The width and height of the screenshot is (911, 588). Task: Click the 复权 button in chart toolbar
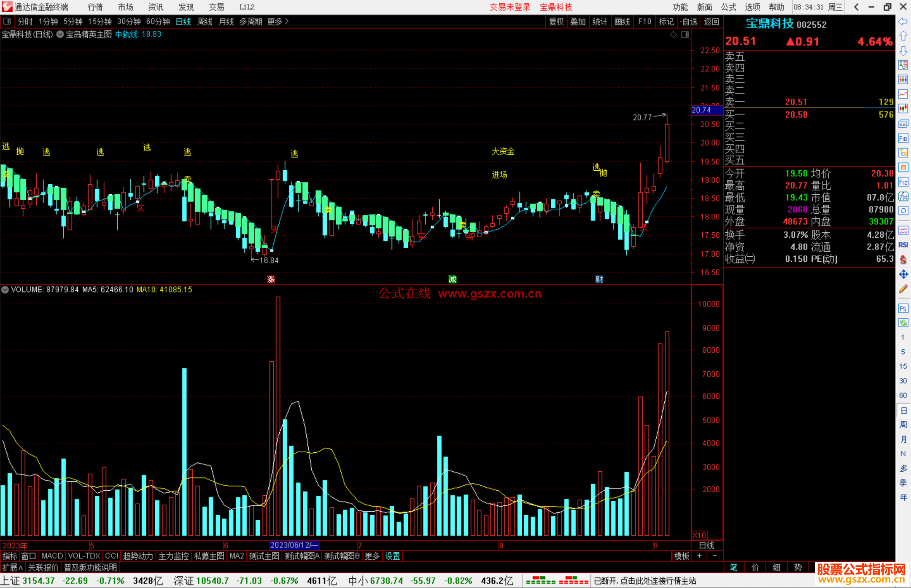coord(556,21)
